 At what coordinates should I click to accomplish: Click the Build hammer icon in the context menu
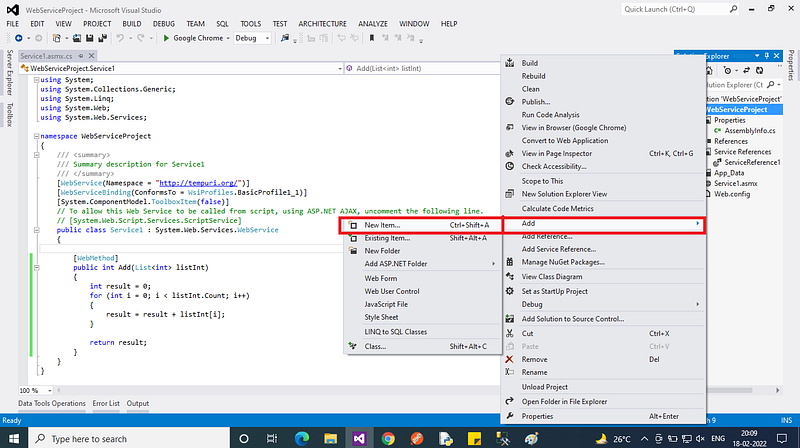pyautogui.click(x=510, y=63)
